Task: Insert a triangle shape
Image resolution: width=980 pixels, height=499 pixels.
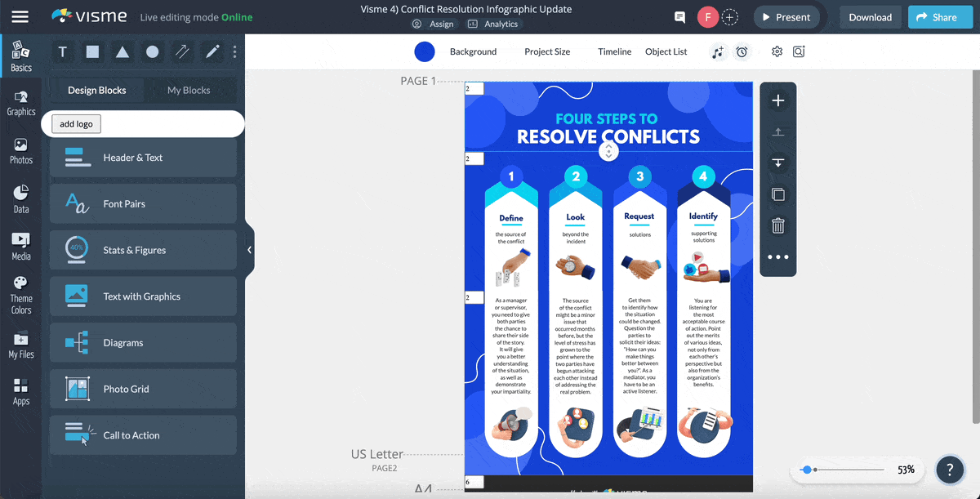Action: (122, 51)
